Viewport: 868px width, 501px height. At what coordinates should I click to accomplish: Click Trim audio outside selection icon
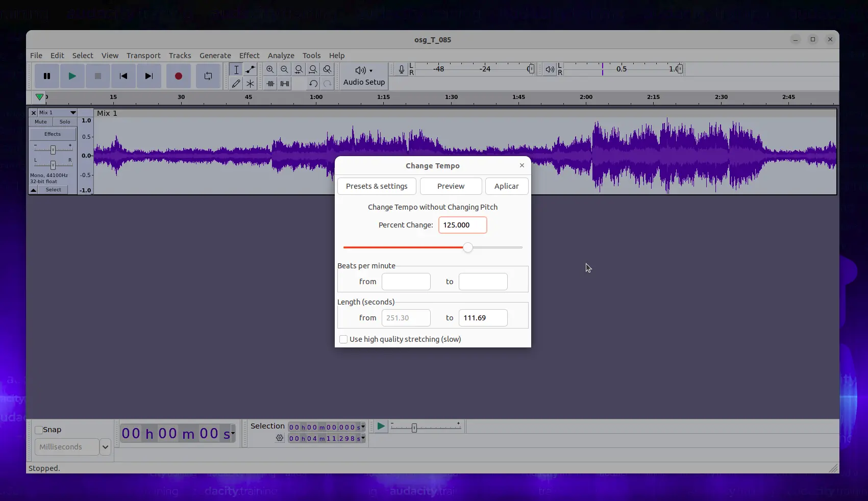pyautogui.click(x=270, y=83)
